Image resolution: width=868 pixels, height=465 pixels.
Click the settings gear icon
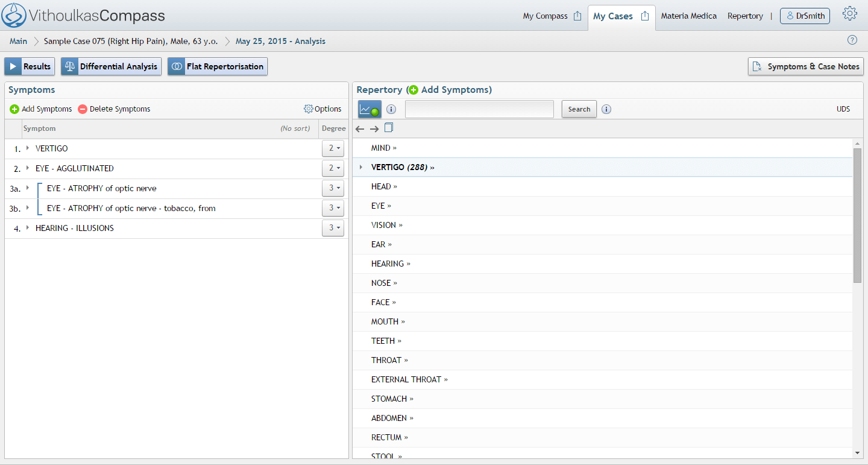[x=850, y=14]
